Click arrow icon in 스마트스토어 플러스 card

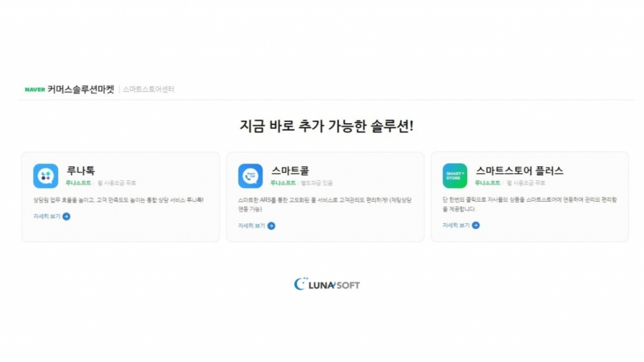475,226
